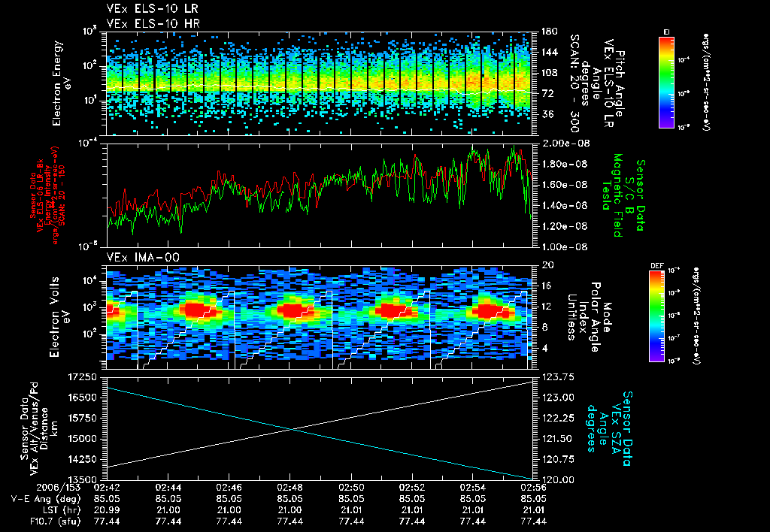Click the 180 pitch angle tick label

point(550,32)
